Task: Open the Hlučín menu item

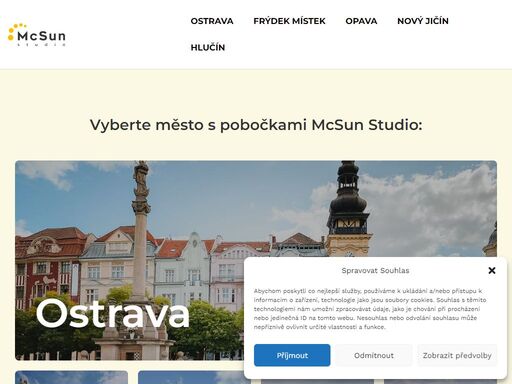Action: [x=208, y=47]
